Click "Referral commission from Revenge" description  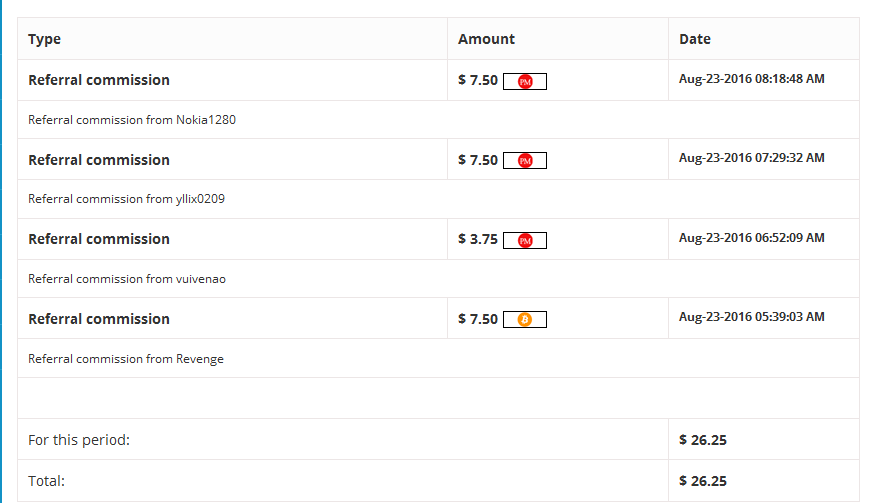click(126, 359)
